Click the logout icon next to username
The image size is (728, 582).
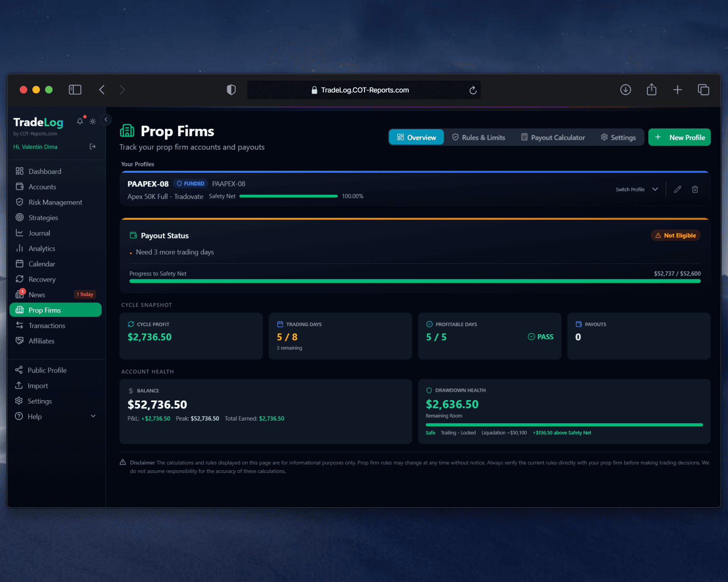click(x=93, y=147)
